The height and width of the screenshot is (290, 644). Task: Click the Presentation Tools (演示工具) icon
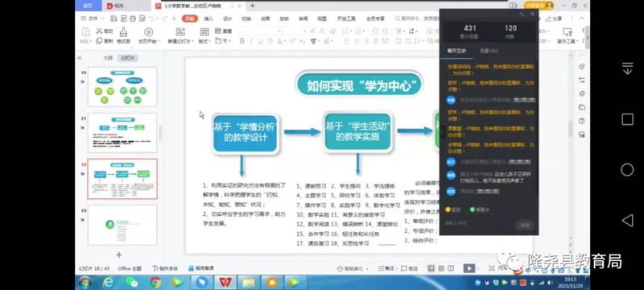568,32
